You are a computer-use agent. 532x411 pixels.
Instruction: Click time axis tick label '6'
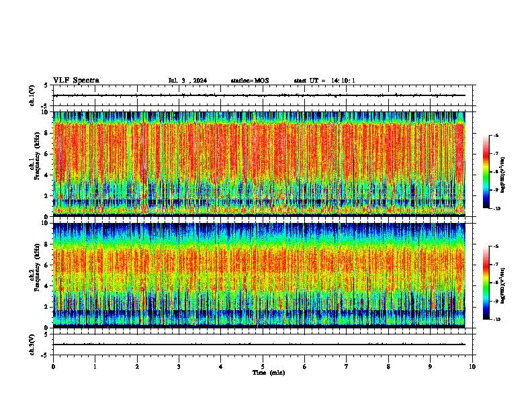coord(305,367)
